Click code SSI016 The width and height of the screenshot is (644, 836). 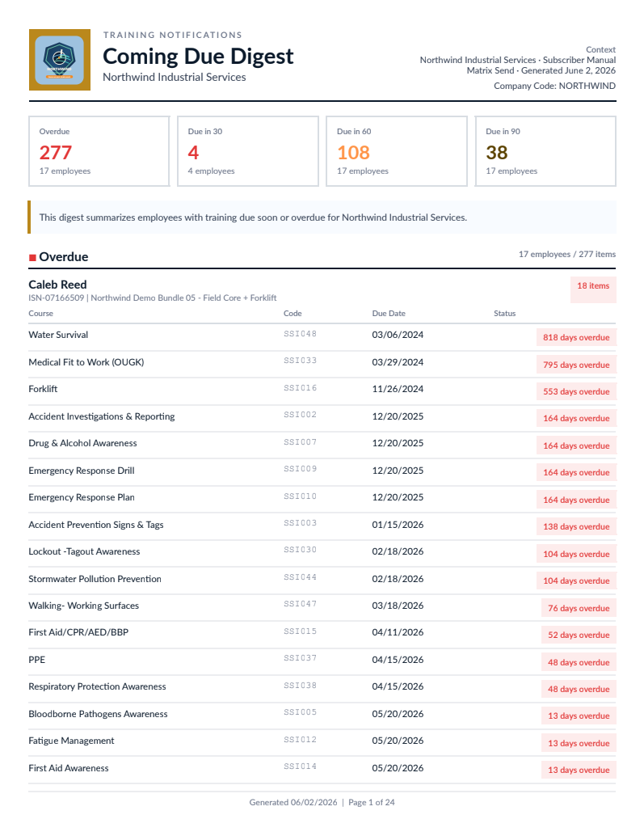300,388
